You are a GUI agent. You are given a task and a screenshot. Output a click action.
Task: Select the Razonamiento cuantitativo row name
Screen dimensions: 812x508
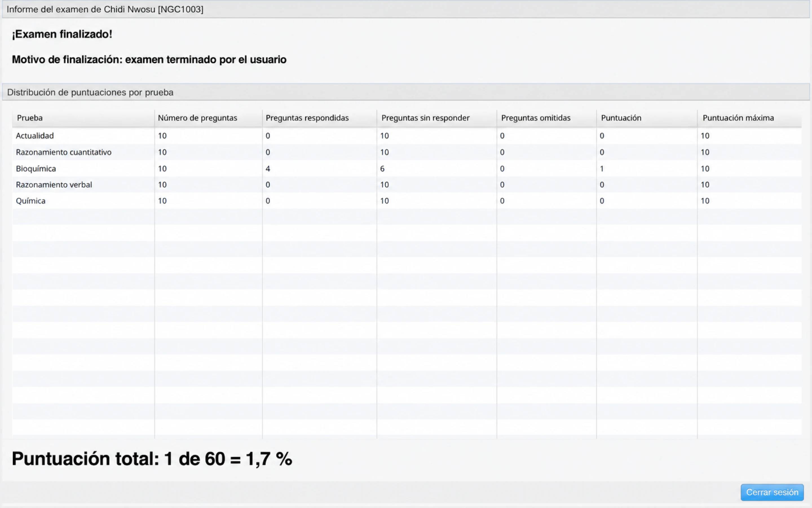[x=63, y=152]
